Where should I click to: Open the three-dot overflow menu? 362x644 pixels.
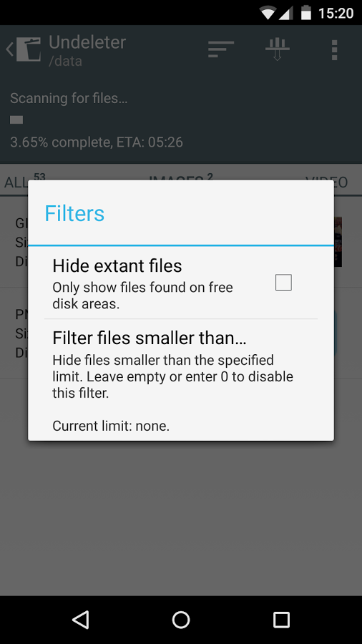pos(335,50)
